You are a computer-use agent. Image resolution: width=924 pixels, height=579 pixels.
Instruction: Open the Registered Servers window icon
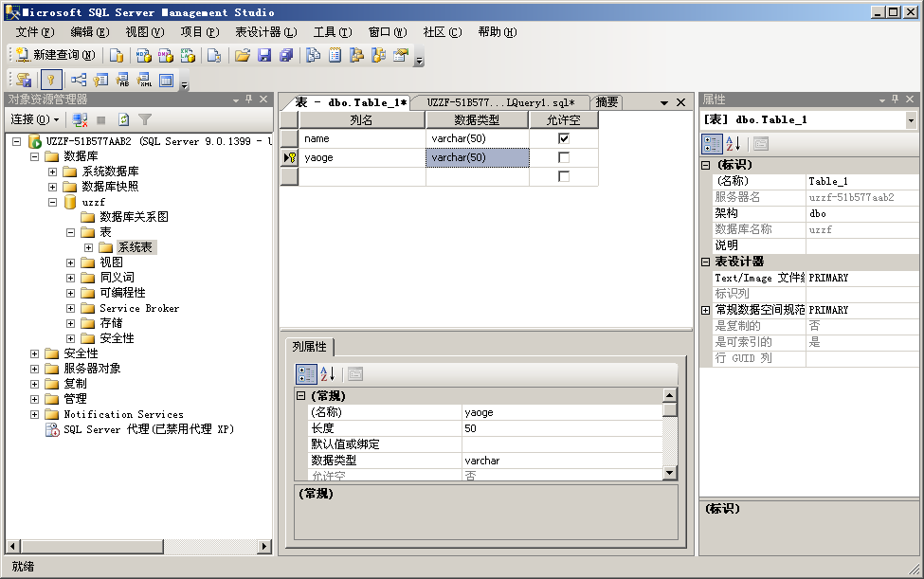[314, 55]
